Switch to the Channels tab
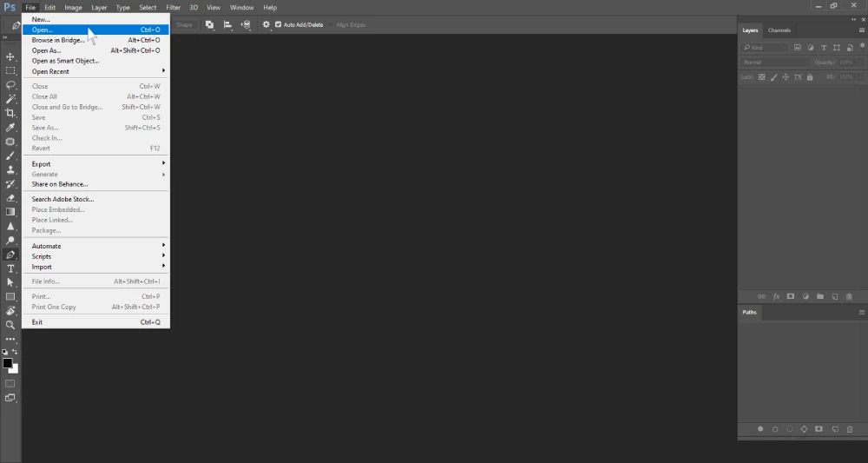868x463 pixels. [x=779, y=30]
